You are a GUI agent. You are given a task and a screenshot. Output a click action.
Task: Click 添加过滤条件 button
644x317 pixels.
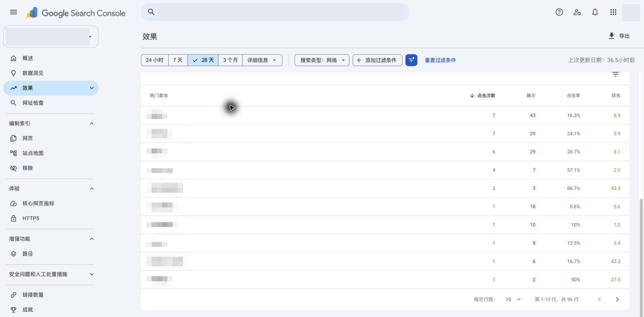pos(377,60)
